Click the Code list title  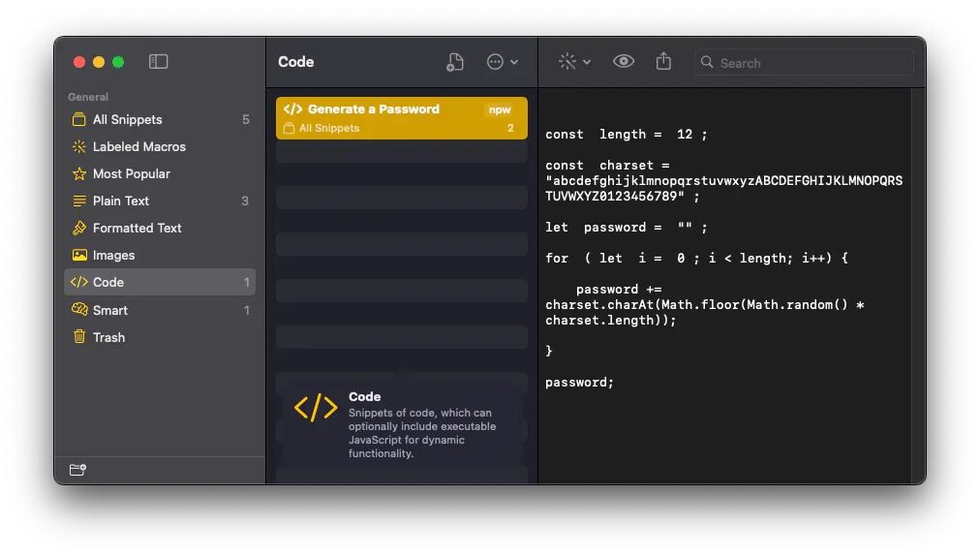295,62
